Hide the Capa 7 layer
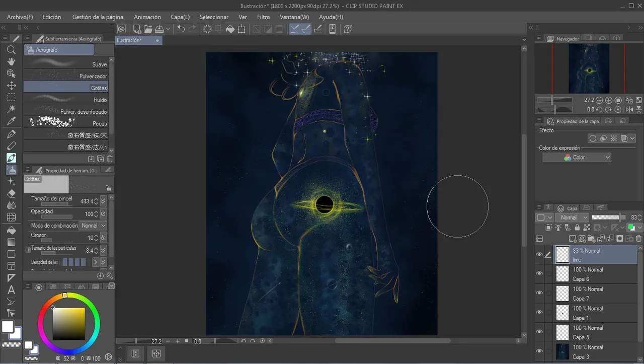 point(539,293)
